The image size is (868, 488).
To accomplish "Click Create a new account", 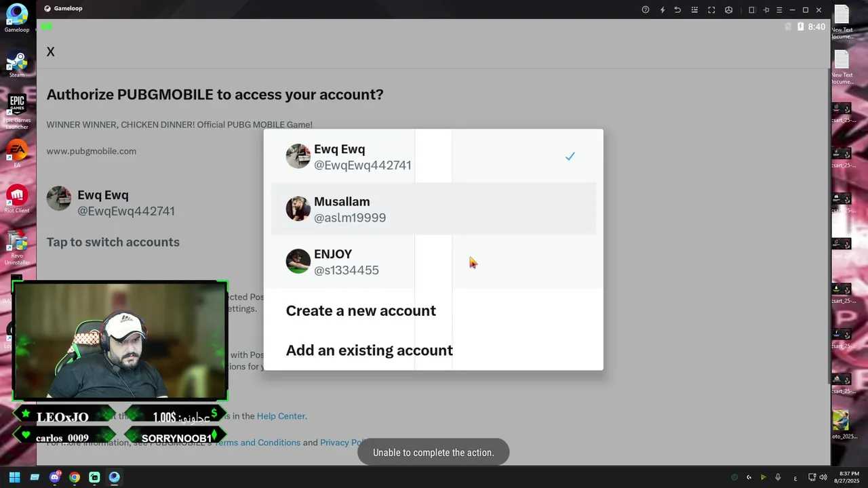I will (361, 310).
